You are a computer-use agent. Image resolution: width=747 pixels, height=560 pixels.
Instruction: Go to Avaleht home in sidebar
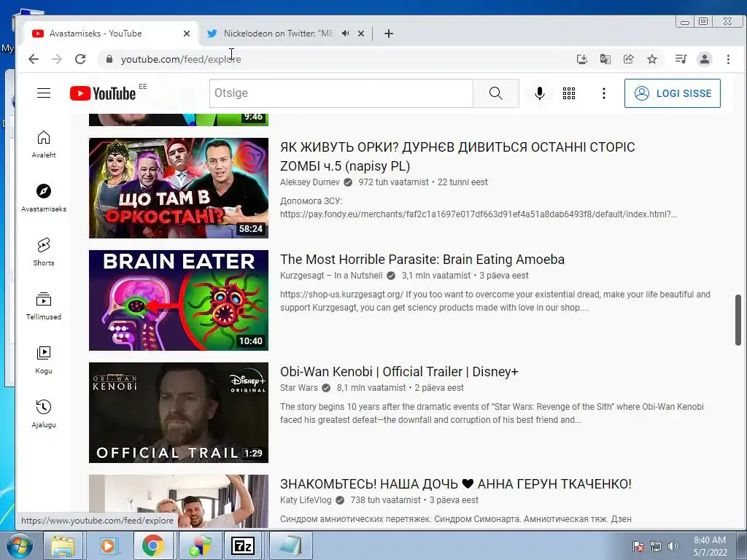(x=44, y=144)
